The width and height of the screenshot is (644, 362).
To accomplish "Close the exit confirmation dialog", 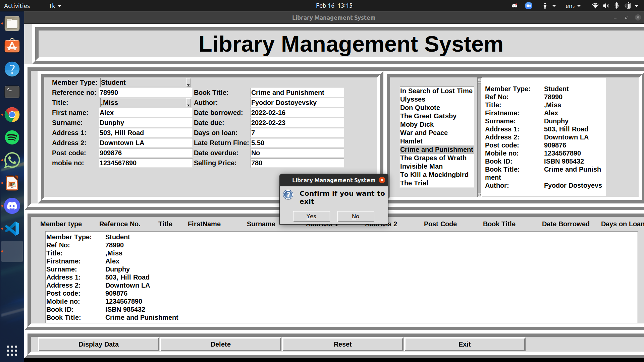I will point(382,180).
